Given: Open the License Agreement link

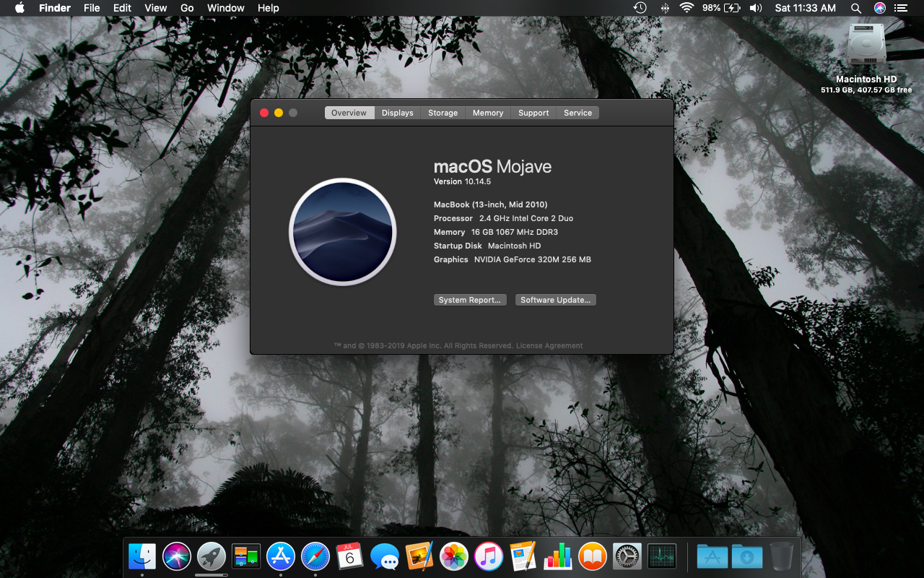Looking at the screenshot, I should point(549,346).
